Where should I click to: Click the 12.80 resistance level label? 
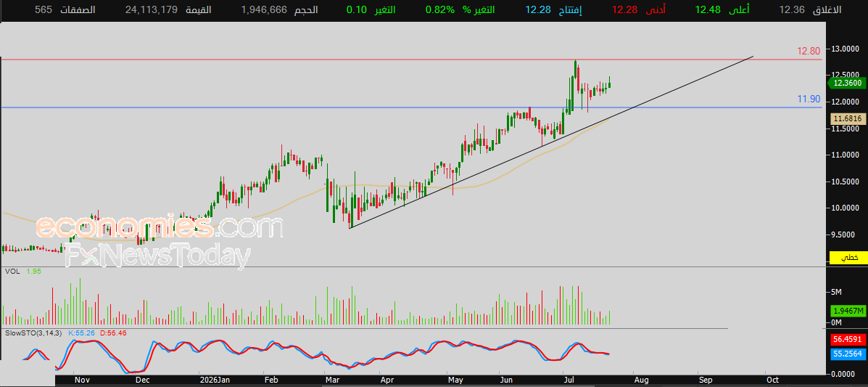(x=809, y=52)
